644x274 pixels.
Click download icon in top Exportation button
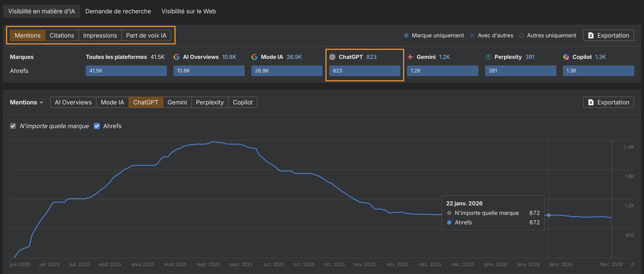pos(591,36)
